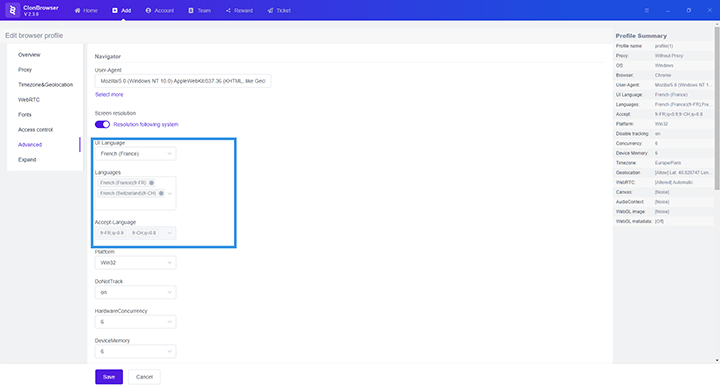720x387 pixels.
Task: Remove French (Switzerland) fr-CH language tag
Action: tap(161, 193)
